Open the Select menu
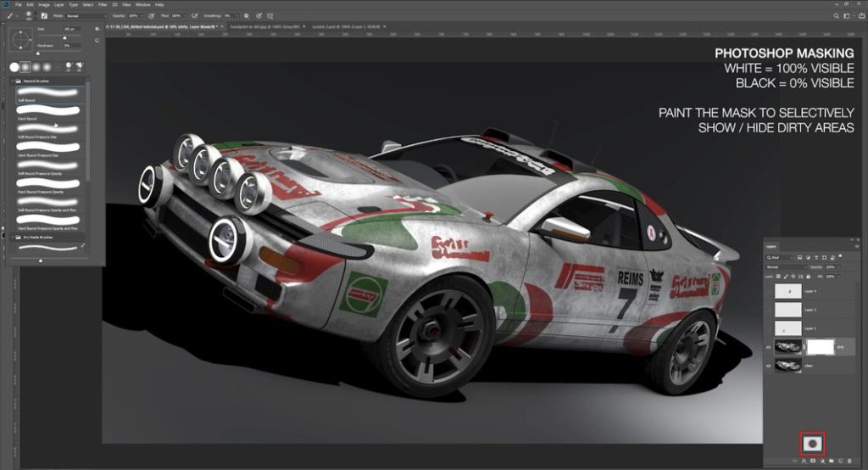The height and width of the screenshot is (470, 868). [x=88, y=4]
